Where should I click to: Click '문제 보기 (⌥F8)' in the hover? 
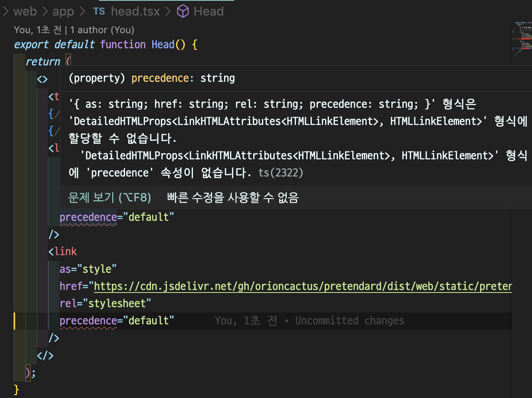109,197
